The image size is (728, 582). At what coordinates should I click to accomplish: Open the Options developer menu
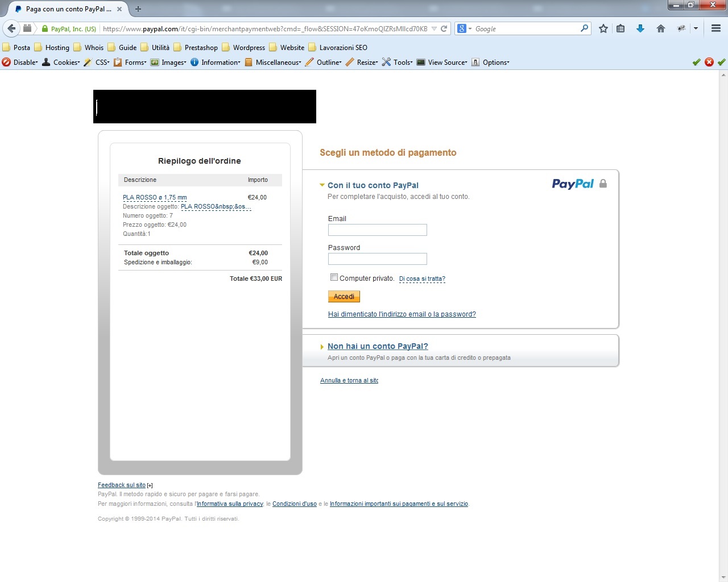[x=490, y=62]
